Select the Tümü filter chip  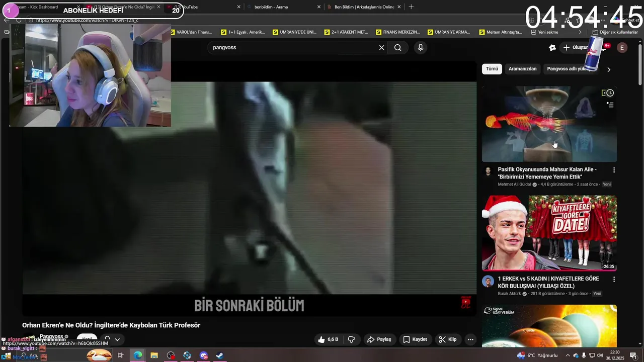tap(492, 69)
